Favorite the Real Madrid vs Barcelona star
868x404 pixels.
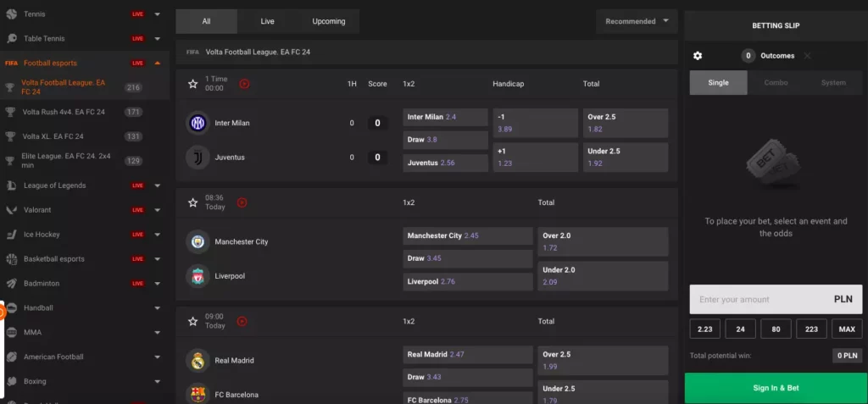[192, 321]
